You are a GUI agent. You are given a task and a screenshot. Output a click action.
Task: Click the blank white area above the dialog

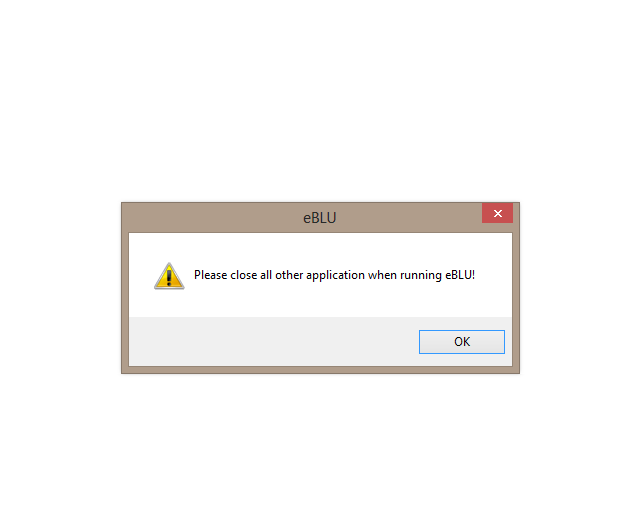(x=319, y=100)
